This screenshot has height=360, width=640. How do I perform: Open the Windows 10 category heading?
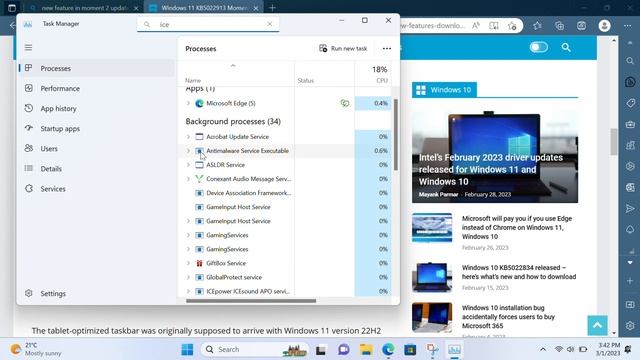444,90
